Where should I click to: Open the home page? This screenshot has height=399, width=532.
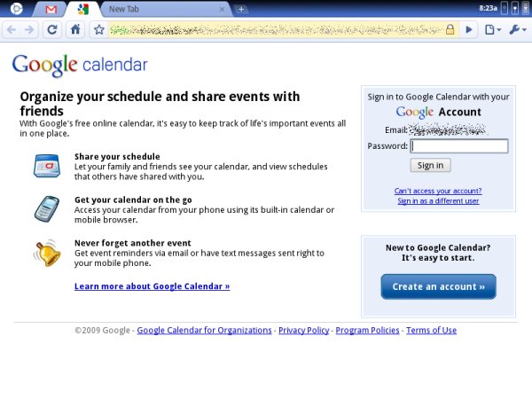pos(75,30)
